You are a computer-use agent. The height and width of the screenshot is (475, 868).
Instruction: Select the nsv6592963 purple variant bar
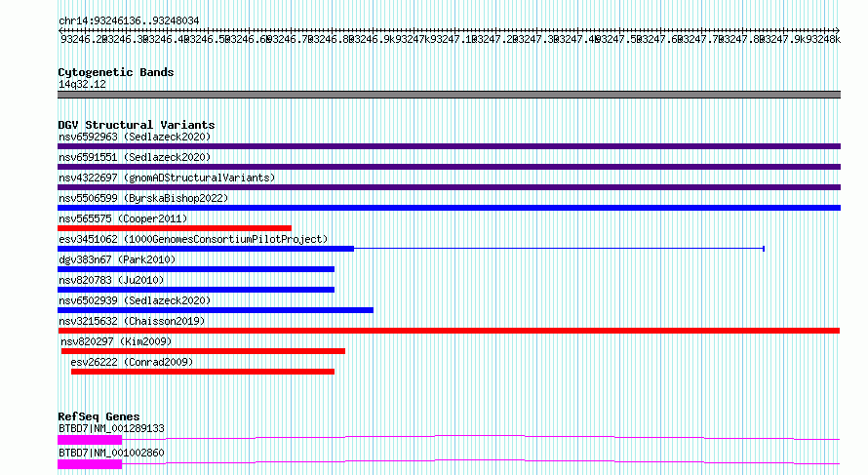pos(449,146)
